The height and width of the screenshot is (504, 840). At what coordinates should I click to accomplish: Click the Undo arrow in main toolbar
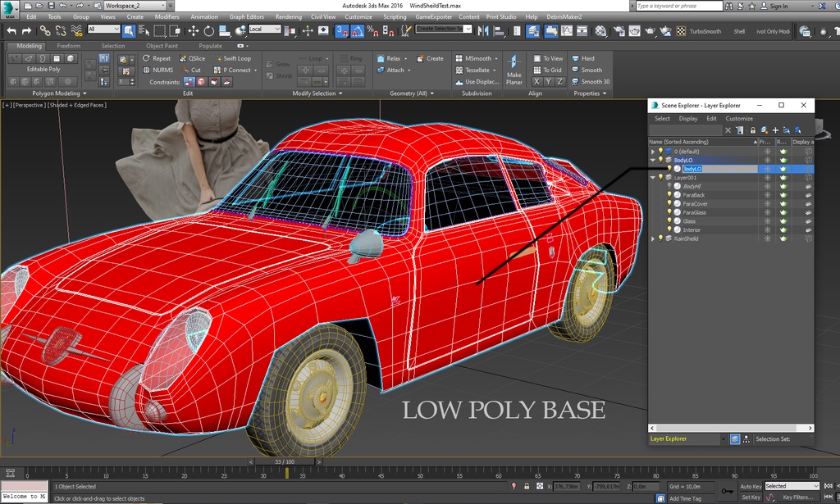pos(11,31)
